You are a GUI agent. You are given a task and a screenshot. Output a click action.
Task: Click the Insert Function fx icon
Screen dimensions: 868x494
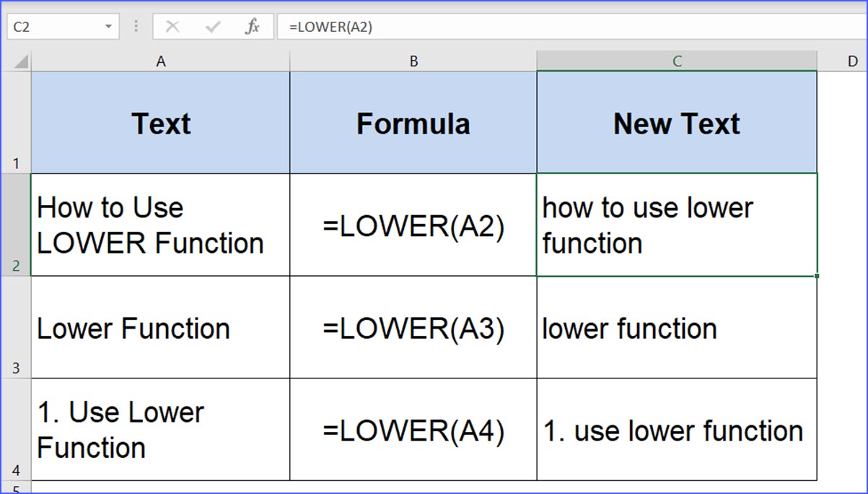coord(254,26)
